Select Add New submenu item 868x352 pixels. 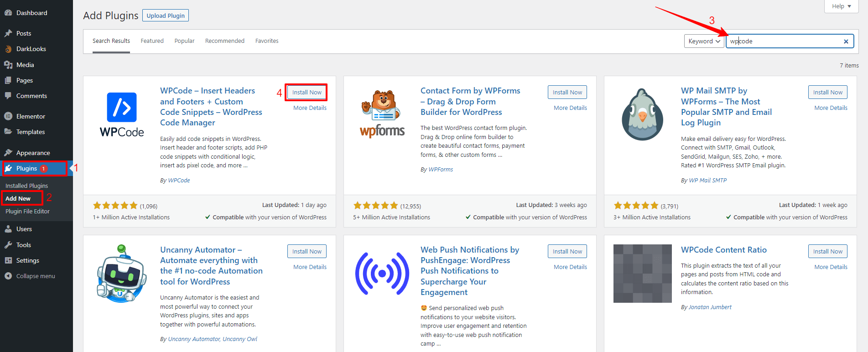tap(18, 198)
